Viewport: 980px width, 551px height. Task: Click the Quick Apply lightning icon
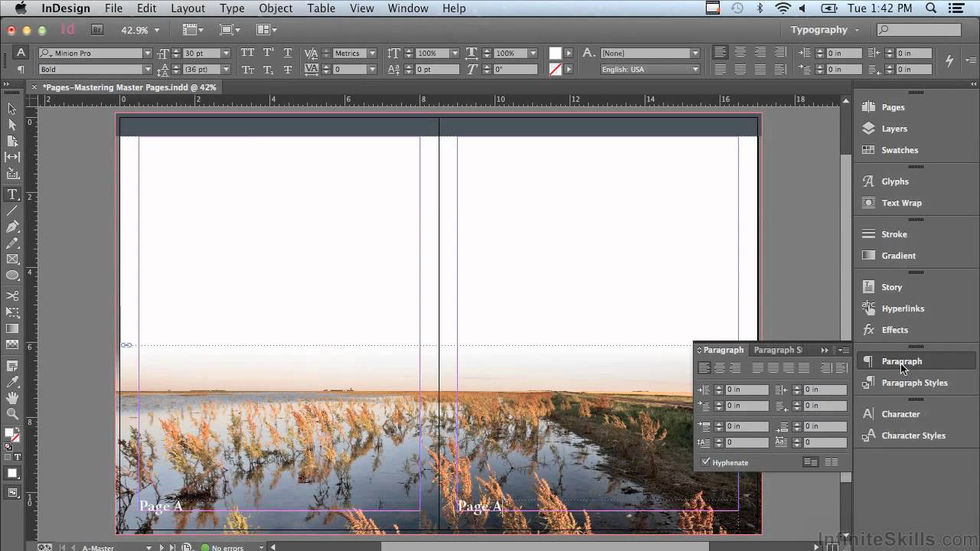pos(949,60)
